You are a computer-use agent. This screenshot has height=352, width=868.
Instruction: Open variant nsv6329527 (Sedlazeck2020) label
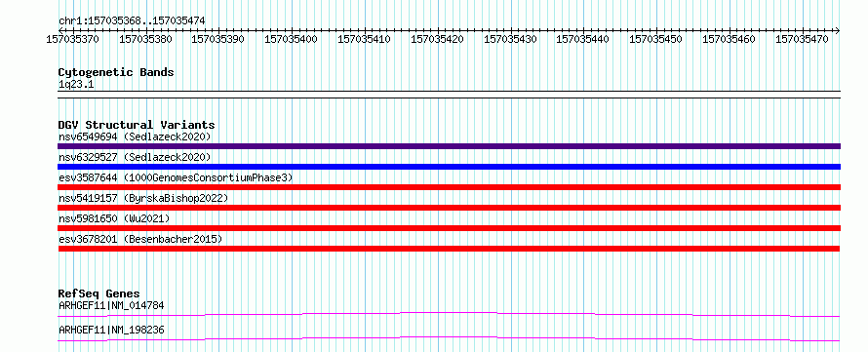[x=135, y=157]
